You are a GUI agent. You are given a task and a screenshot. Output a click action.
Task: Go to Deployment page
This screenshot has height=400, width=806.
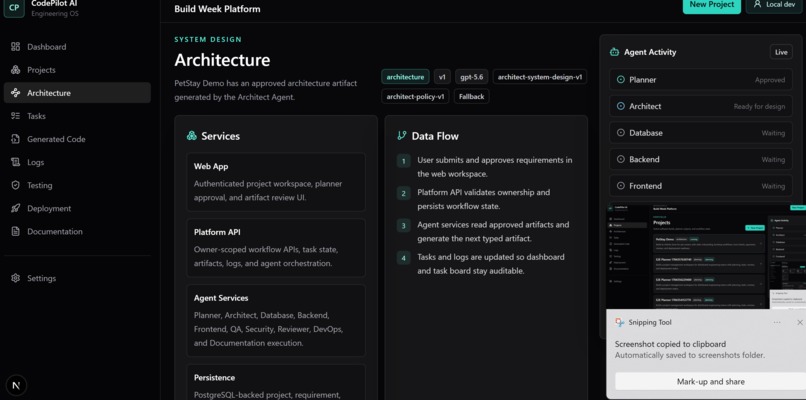(77, 209)
